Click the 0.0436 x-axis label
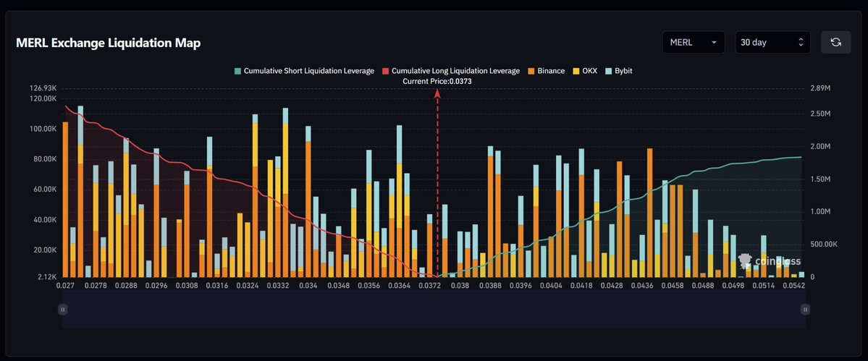The height and width of the screenshot is (361, 868). coord(642,286)
